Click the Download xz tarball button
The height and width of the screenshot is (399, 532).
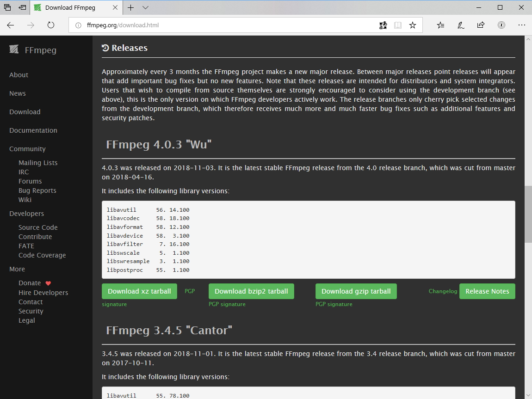pyautogui.click(x=139, y=291)
